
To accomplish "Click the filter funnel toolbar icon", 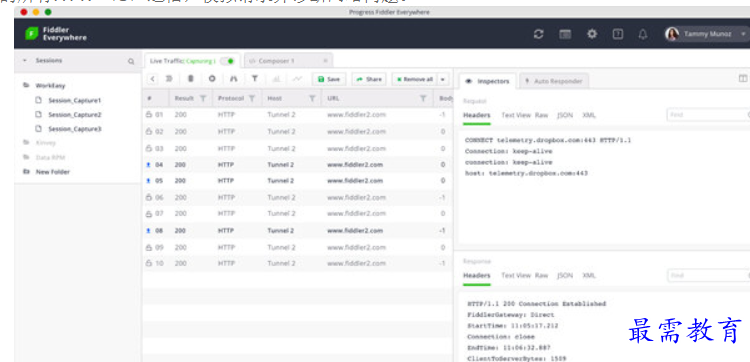I will [255, 79].
